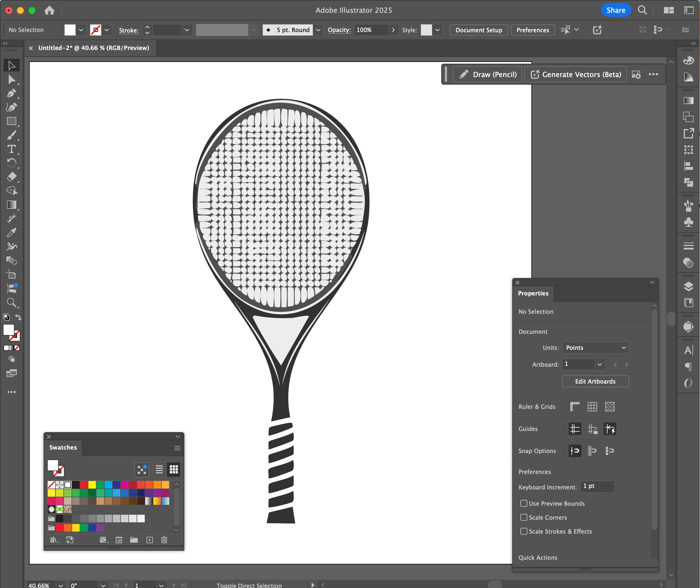Open the Color panel palette icon
700x588 pixels.
pos(688,60)
